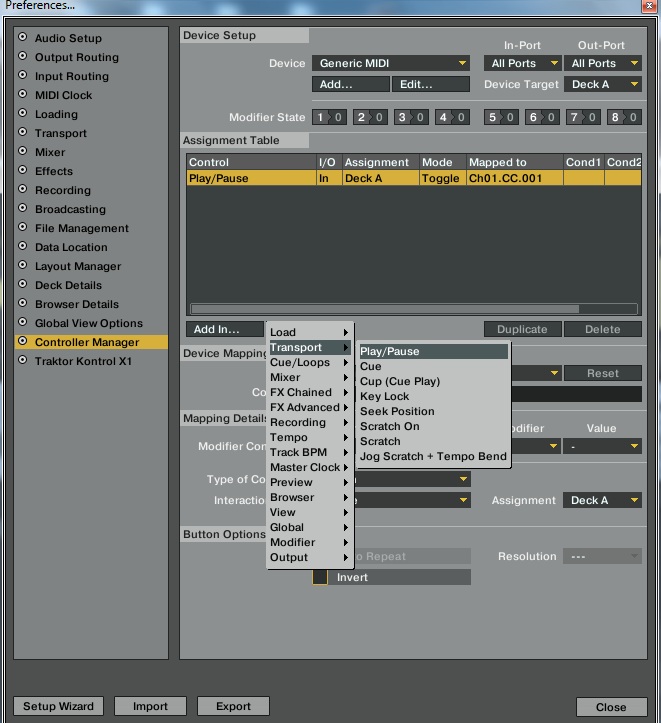Image resolution: width=661 pixels, height=723 pixels.
Task: Expand the Mixer submenu in the Add In menu
Action: [x=309, y=377]
